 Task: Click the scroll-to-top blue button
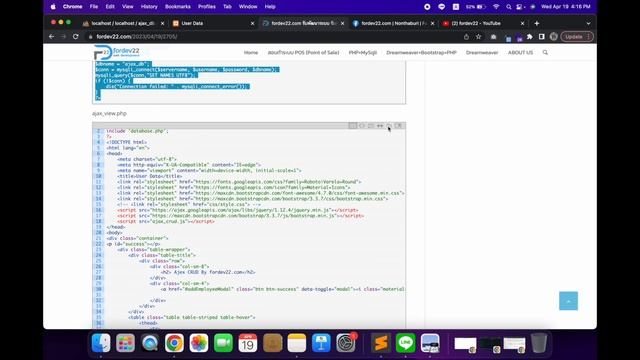[x=568, y=301]
